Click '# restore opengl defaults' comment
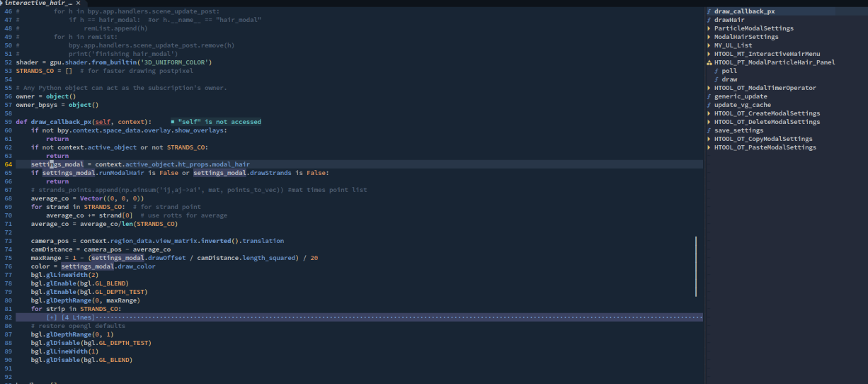The image size is (868, 384). [79, 326]
